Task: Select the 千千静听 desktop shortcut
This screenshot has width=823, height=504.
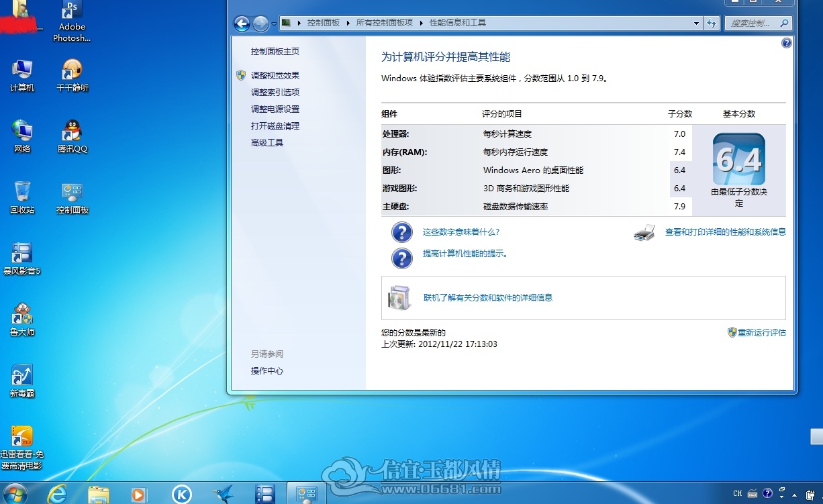Action: coord(72,75)
